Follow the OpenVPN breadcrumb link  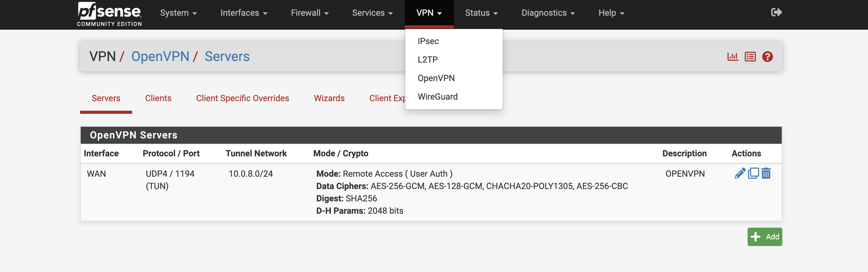[x=160, y=56]
